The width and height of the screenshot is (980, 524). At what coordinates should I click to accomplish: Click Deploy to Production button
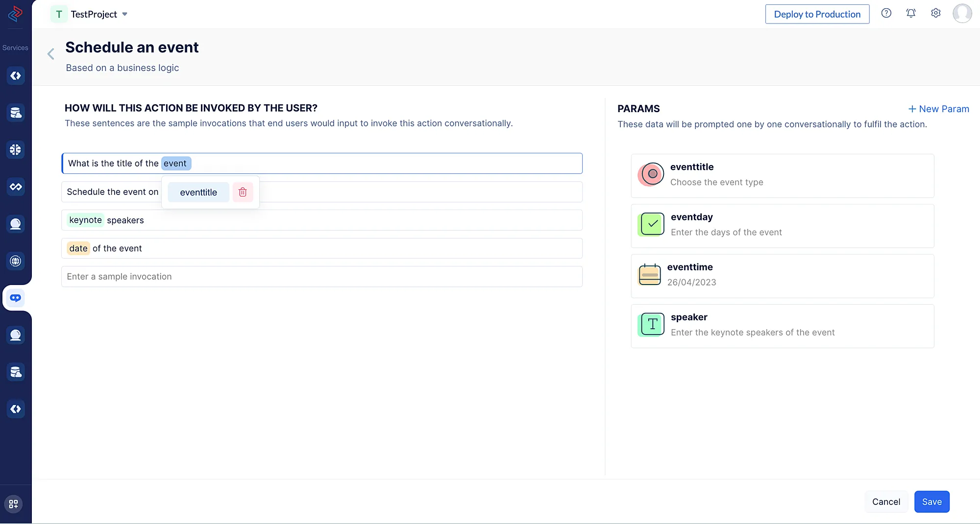click(817, 14)
